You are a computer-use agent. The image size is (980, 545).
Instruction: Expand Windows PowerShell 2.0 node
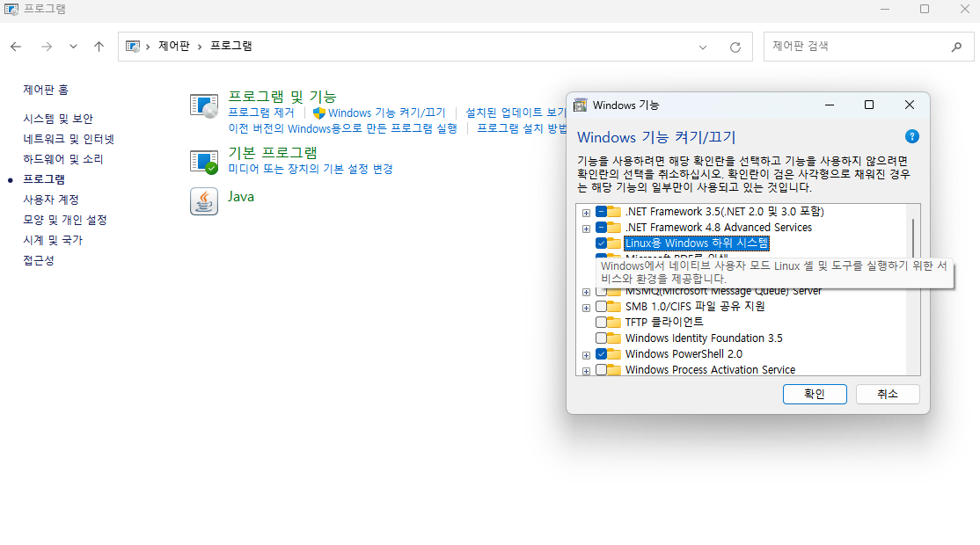586,355
